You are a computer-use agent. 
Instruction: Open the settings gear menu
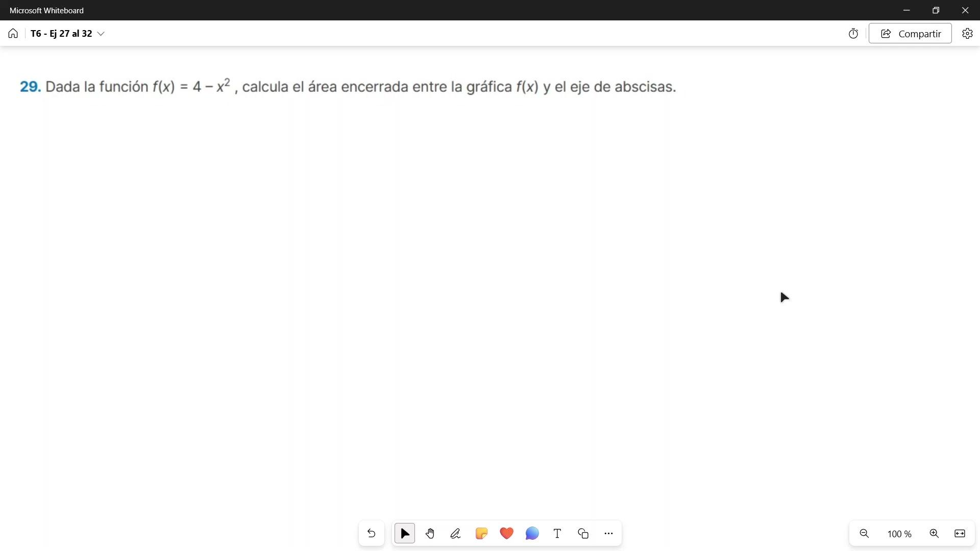(x=967, y=34)
